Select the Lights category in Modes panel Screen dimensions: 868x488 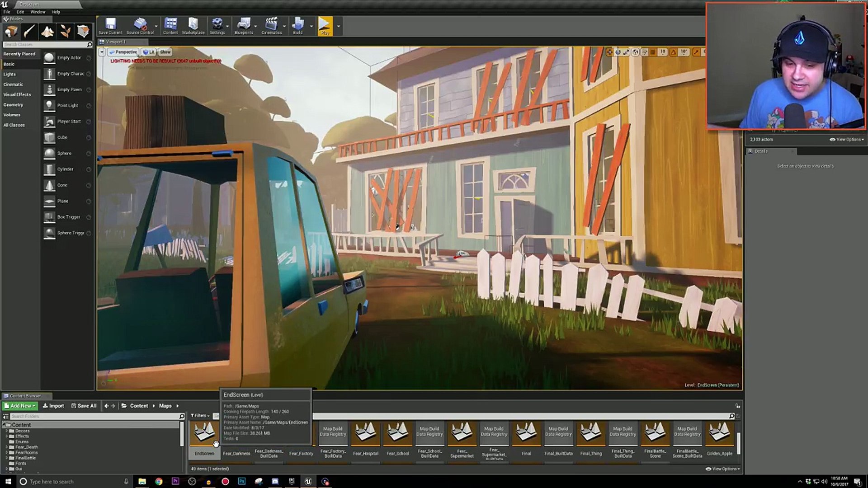pos(9,74)
